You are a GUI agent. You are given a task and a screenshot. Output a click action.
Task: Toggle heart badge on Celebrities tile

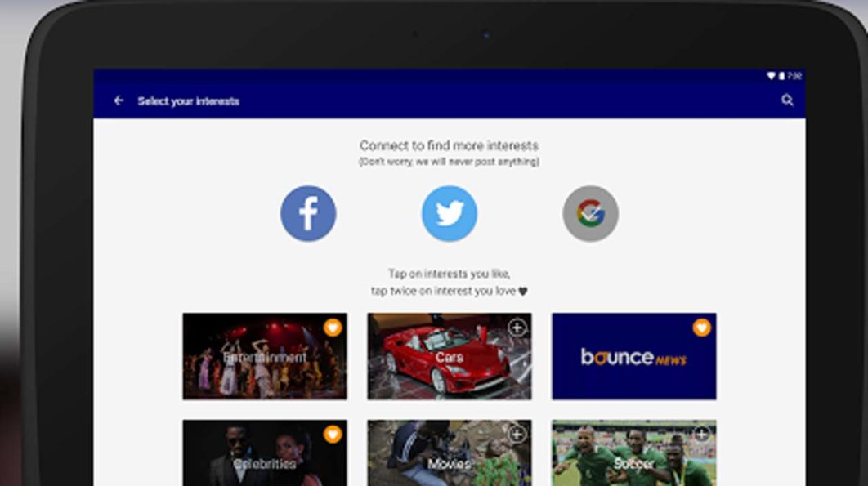[332, 434]
